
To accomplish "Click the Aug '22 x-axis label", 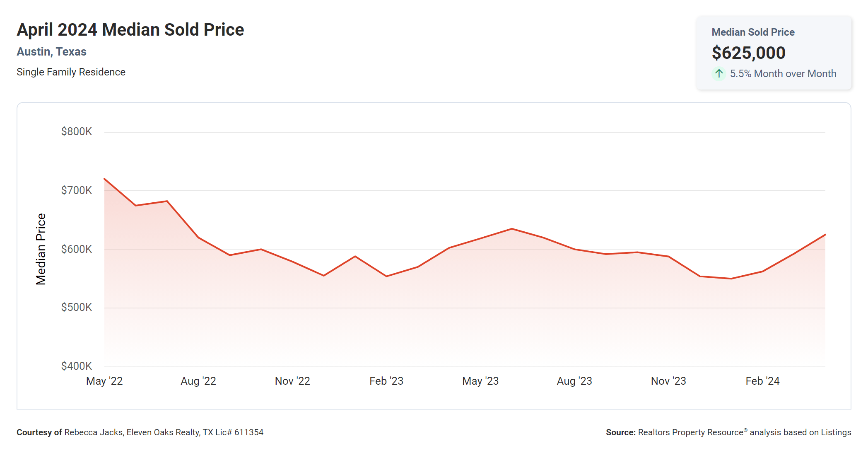I will tap(198, 381).
